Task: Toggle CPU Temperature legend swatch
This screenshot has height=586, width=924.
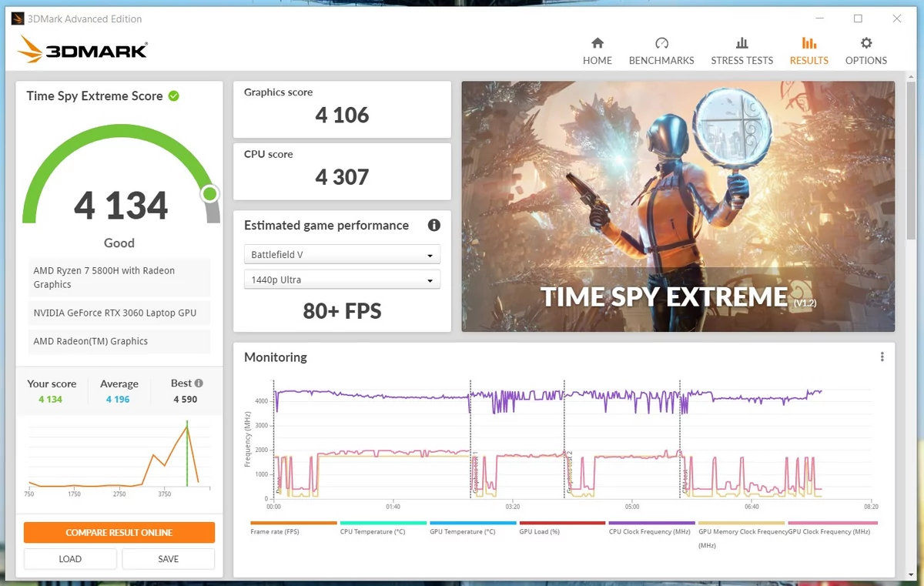Action: click(x=383, y=523)
